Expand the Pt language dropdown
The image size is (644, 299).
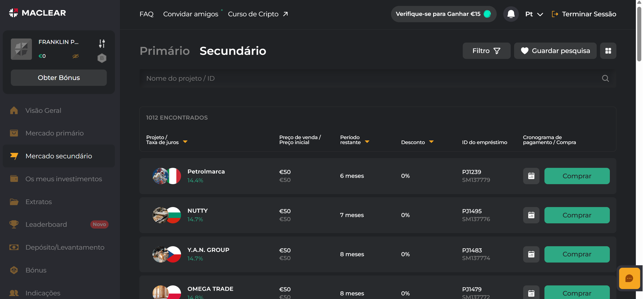534,14
